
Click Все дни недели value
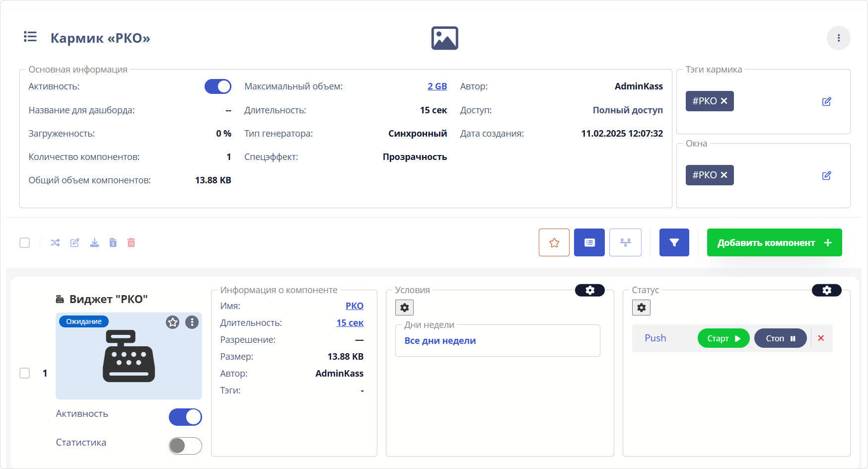click(x=440, y=341)
